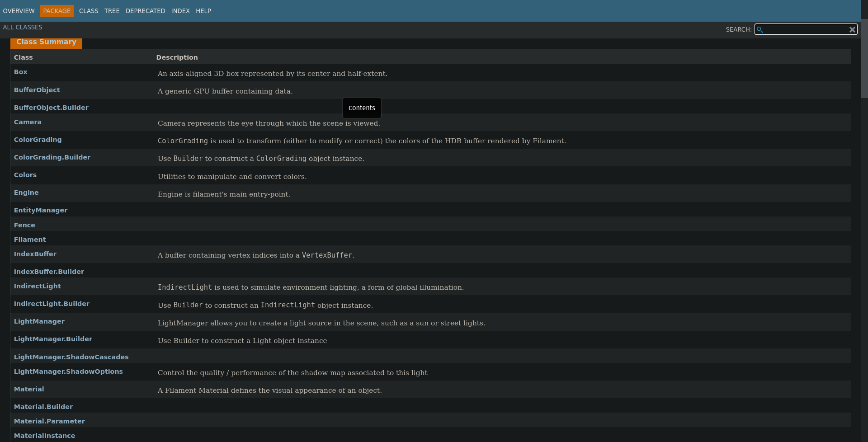The height and width of the screenshot is (442, 868).
Task: Open the Tree navigation tab
Action: point(112,11)
